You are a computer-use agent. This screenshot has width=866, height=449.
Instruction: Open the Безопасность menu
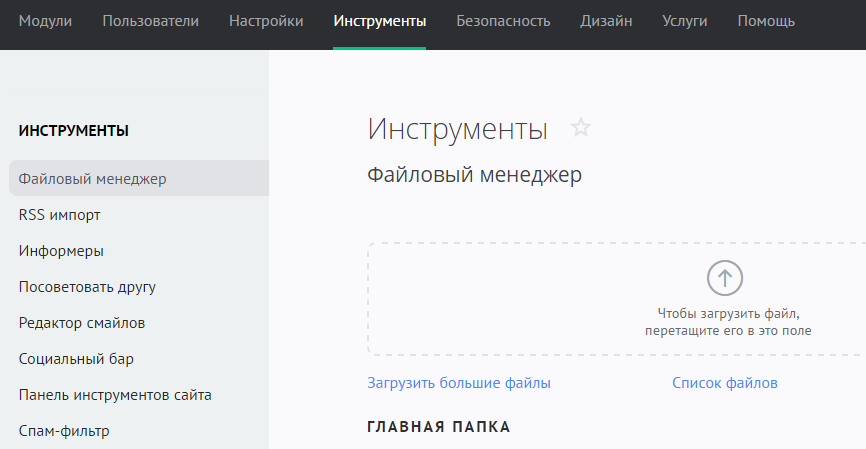click(x=503, y=21)
